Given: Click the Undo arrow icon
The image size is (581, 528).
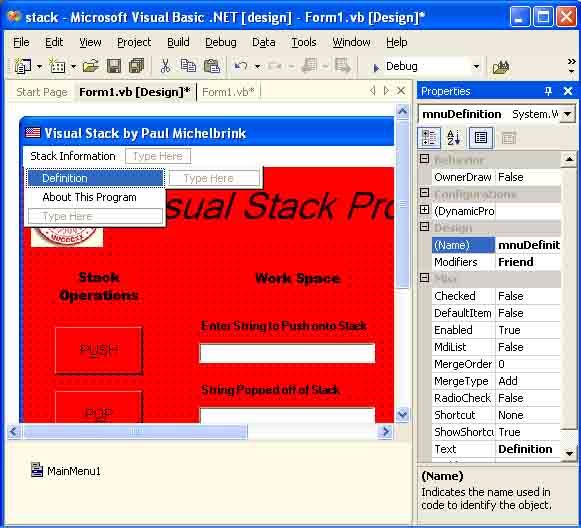Looking at the screenshot, I should [241, 66].
